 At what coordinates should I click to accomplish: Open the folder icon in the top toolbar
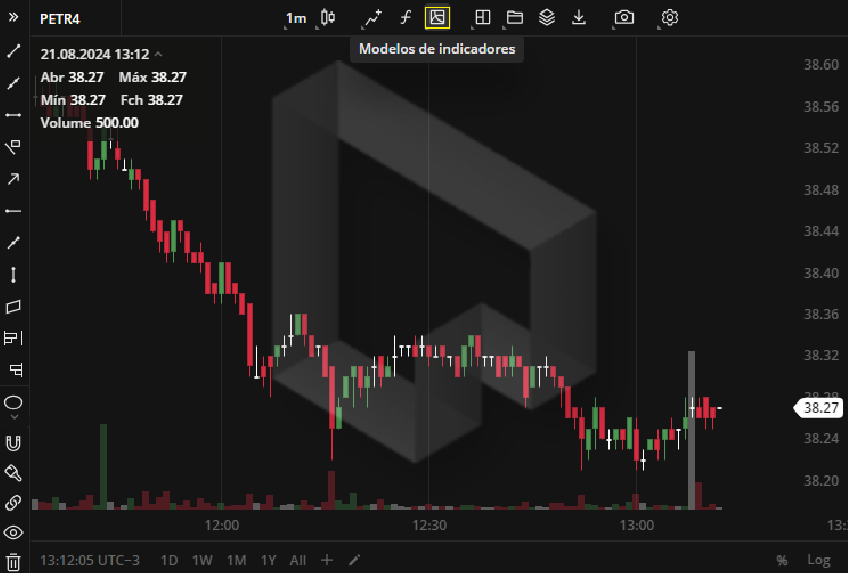point(515,18)
